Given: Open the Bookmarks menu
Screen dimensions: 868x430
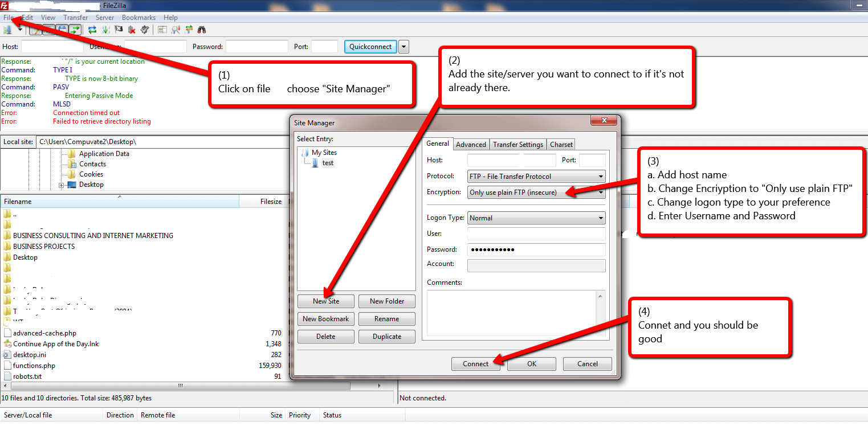Looking at the screenshot, I should coord(138,18).
